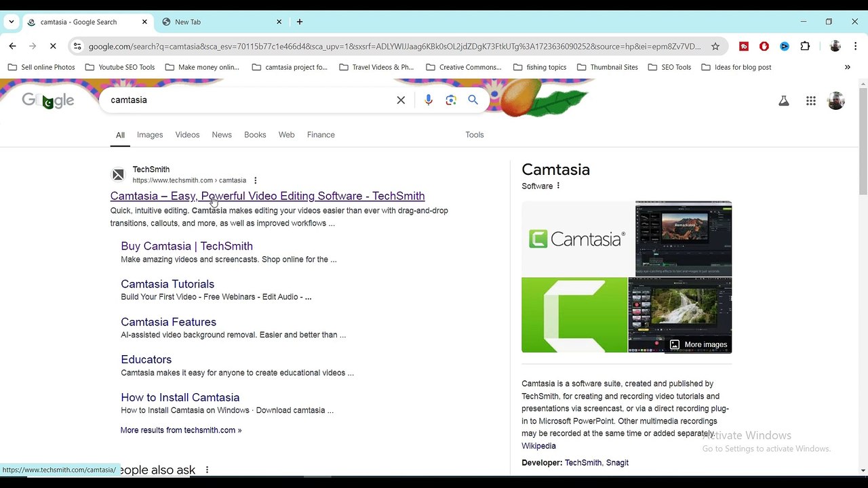Select the All search filter

point(120,135)
